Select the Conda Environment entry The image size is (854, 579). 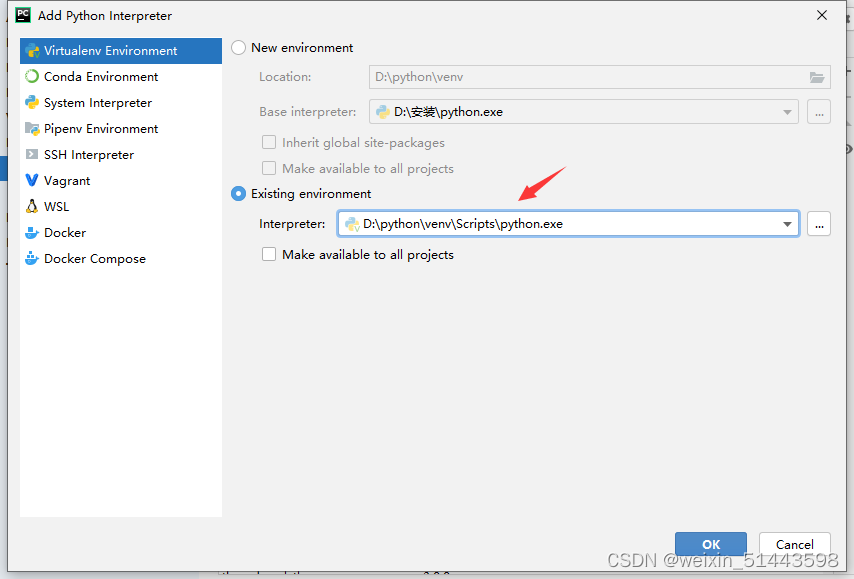(121, 77)
